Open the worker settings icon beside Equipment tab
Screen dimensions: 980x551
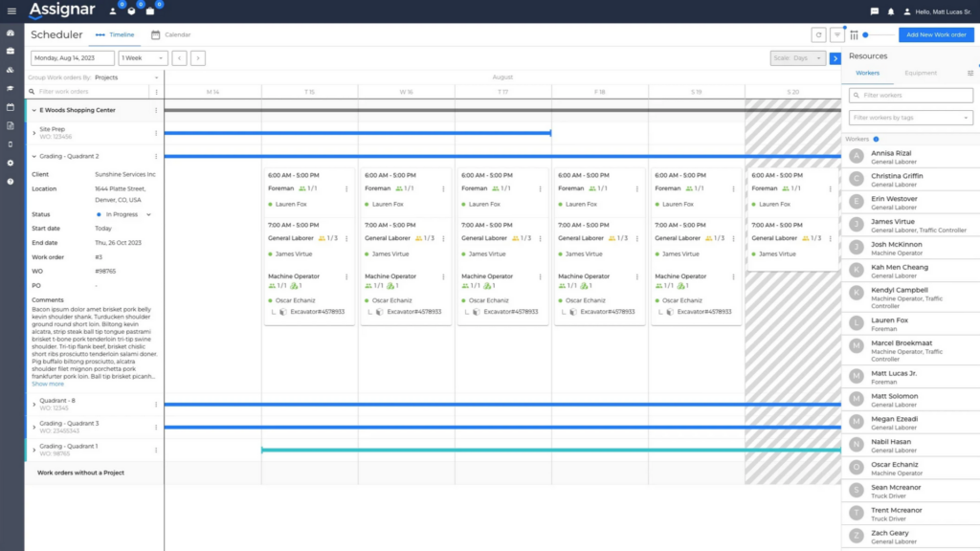pyautogui.click(x=970, y=74)
